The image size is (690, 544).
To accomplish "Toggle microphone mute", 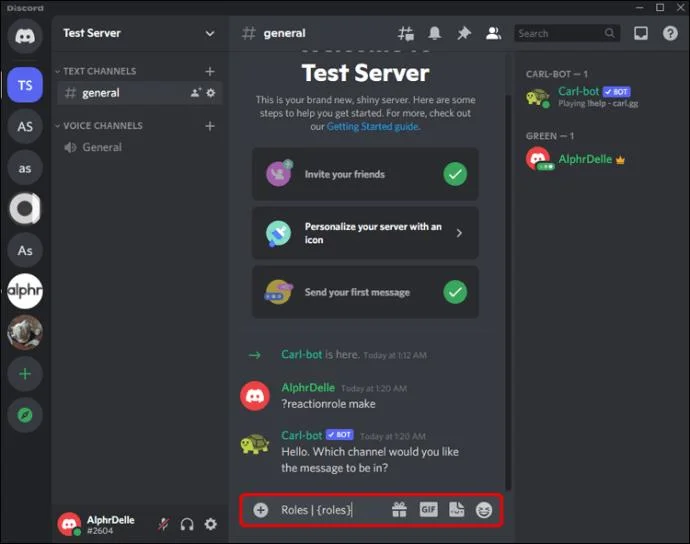I will [164, 524].
